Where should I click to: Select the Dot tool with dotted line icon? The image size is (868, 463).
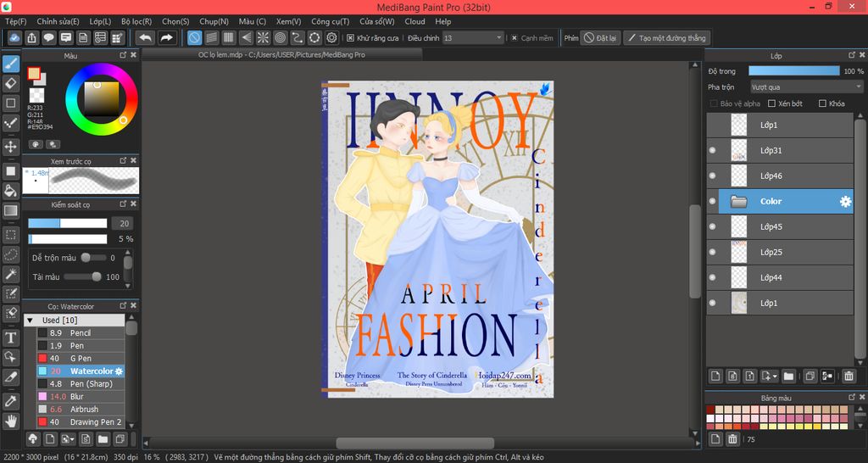pyautogui.click(x=10, y=123)
